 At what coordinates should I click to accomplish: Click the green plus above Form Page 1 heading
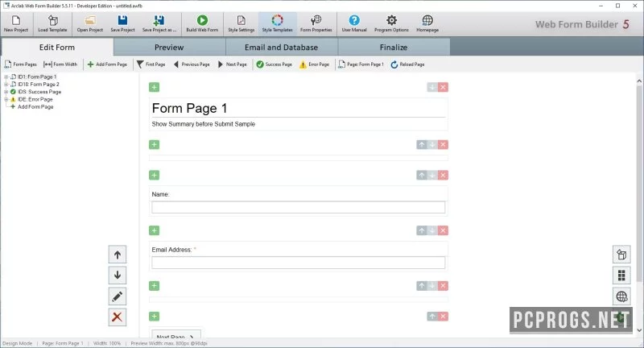(154, 87)
